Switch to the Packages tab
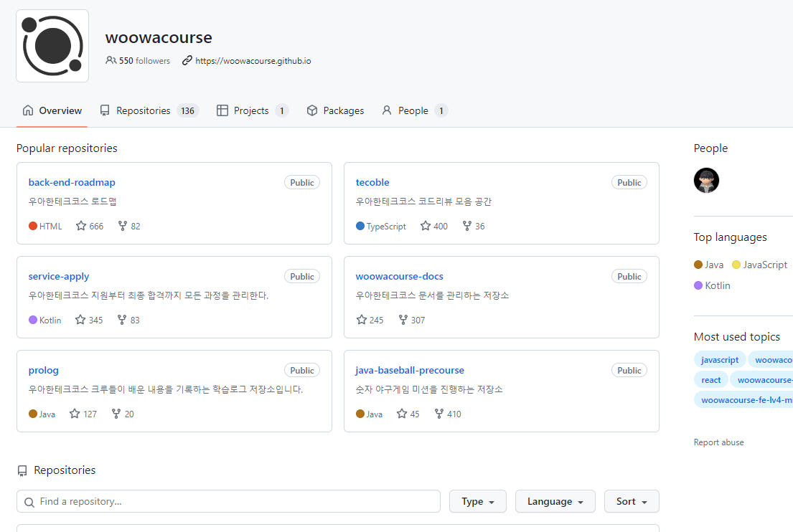This screenshot has height=532, width=793. point(335,110)
